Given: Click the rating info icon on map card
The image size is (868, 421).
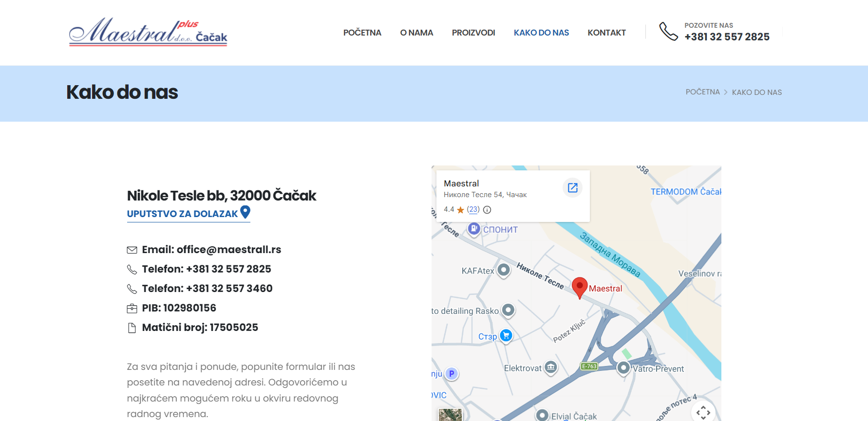Looking at the screenshot, I should pyautogui.click(x=487, y=210).
